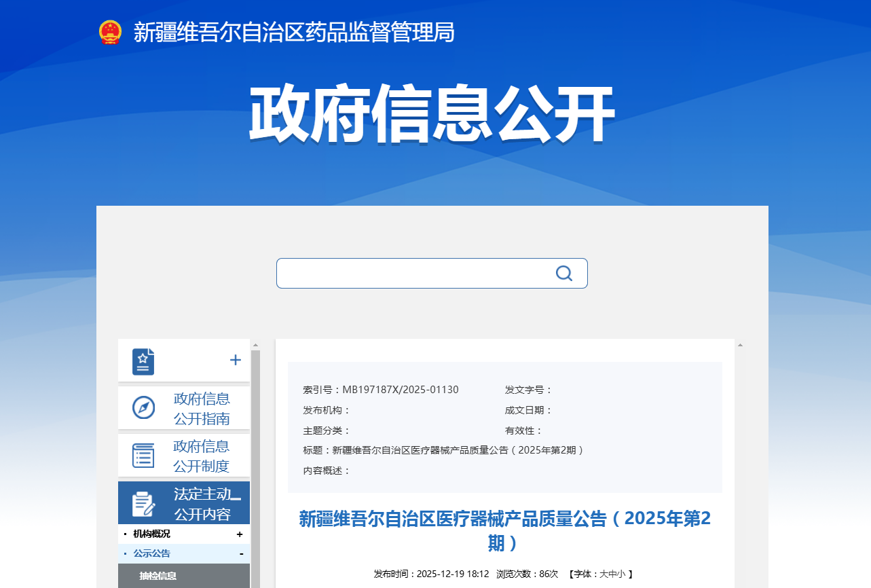
Task: Expand the first sidebar section with plus sign
Action: 236,361
